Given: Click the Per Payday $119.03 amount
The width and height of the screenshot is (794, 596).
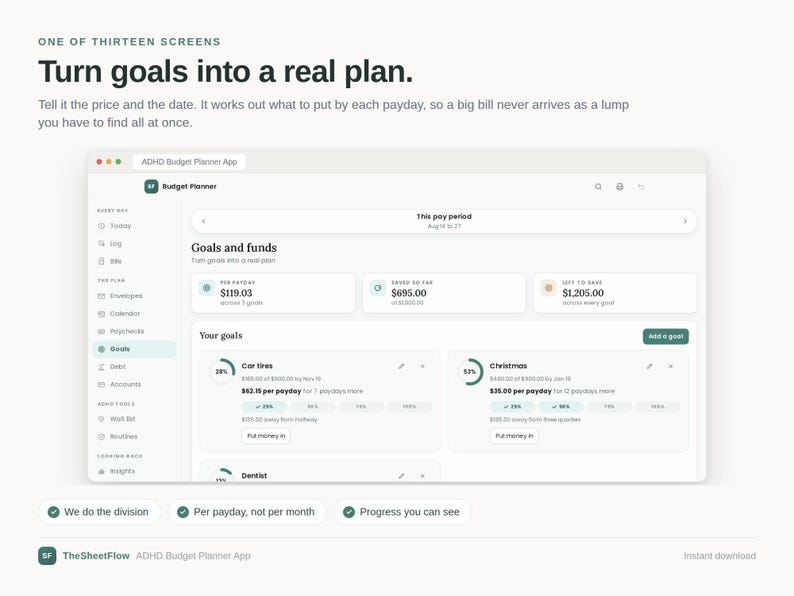Looking at the screenshot, I should pyautogui.click(x=236, y=293).
